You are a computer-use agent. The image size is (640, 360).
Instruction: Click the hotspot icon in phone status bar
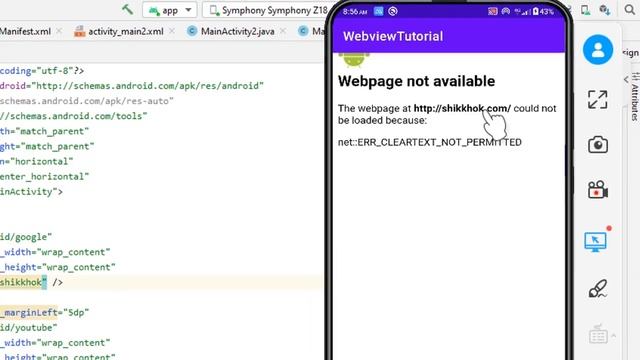tap(506, 11)
